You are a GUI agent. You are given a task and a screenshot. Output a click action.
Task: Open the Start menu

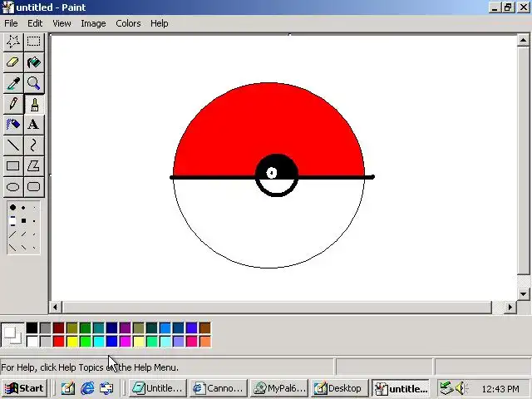[24, 388]
